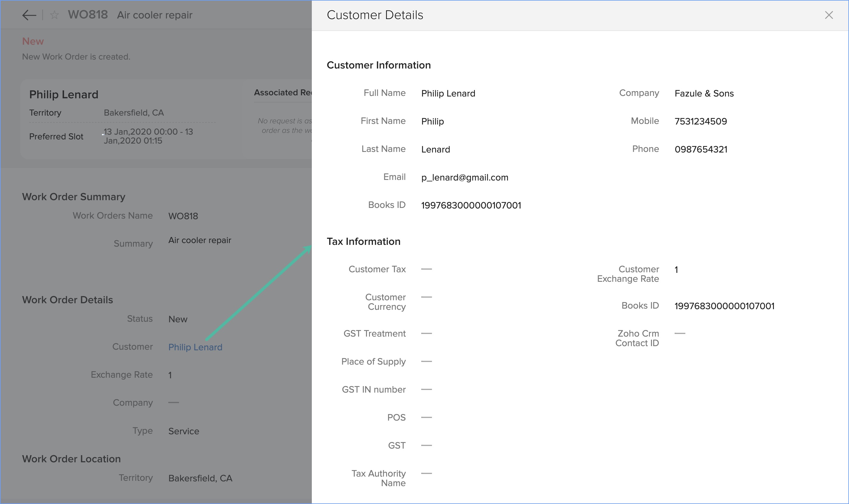Click the Customer Exchange Rate value
849x504 pixels.
click(x=676, y=270)
